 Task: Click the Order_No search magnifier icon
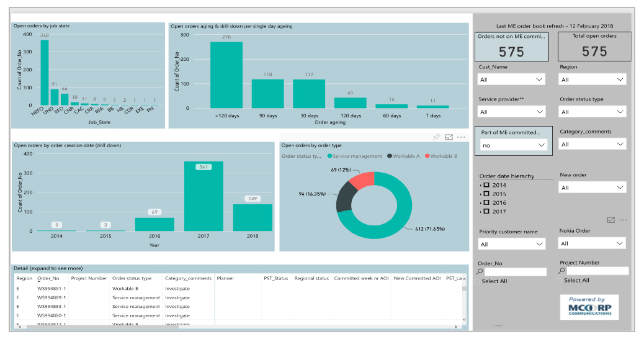[480, 272]
